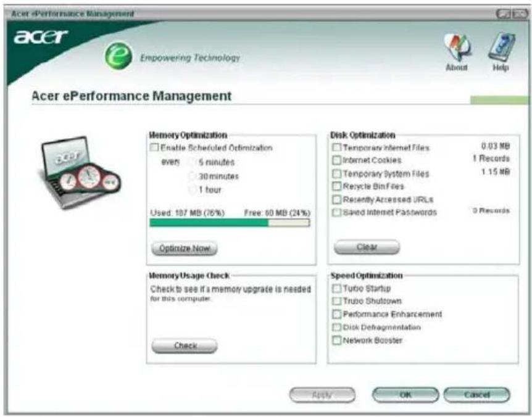Click the window title bar text
This screenshot has height=417, width=532.
pyautogui.click(x=73, y=14)
